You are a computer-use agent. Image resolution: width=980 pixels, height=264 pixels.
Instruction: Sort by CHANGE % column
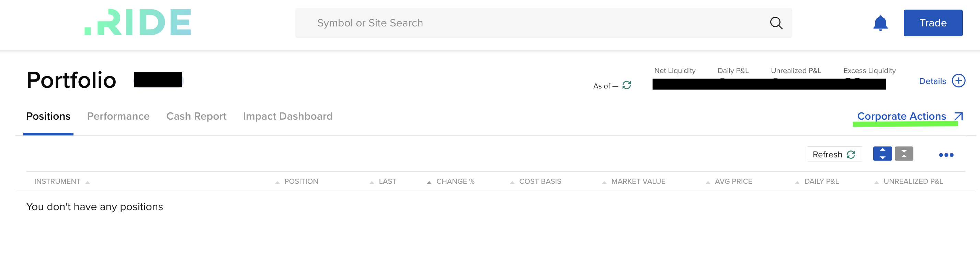[x=455, y=182]
